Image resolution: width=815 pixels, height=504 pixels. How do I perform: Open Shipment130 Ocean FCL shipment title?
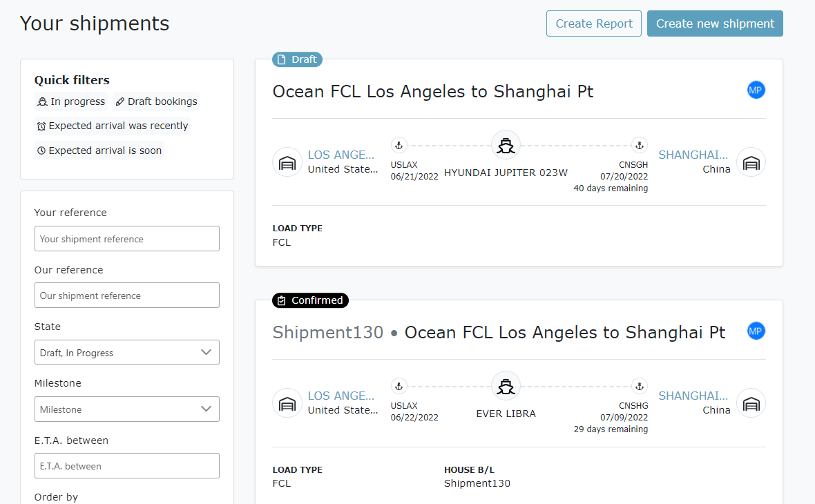point(499,333)
